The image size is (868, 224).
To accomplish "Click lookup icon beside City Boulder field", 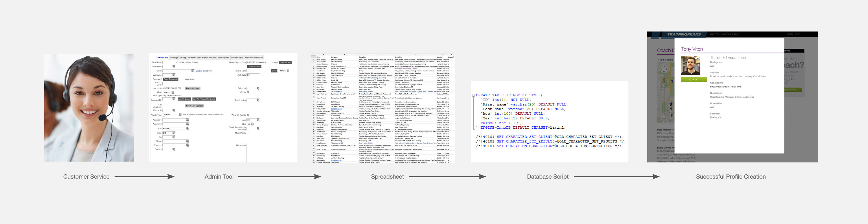I will coord(188,129).
